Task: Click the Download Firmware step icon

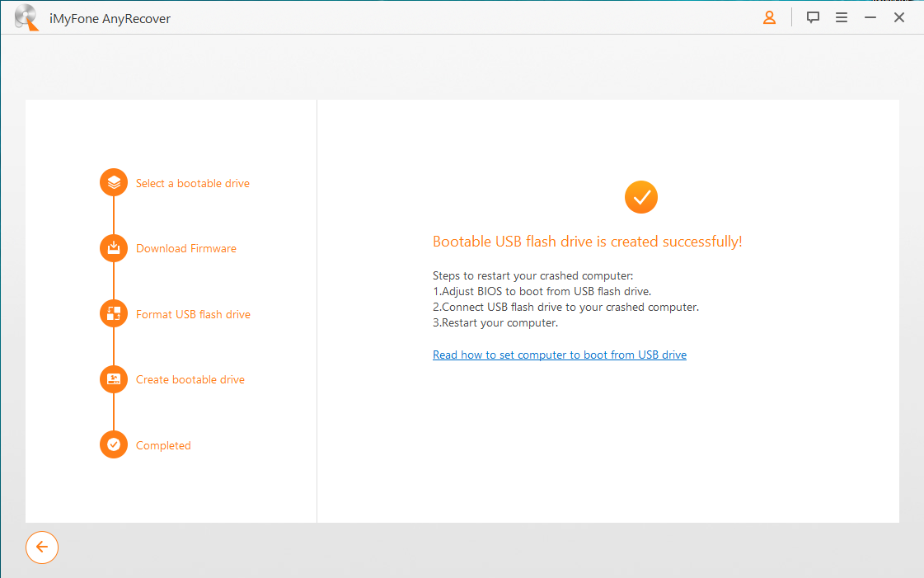Action: 113,247
